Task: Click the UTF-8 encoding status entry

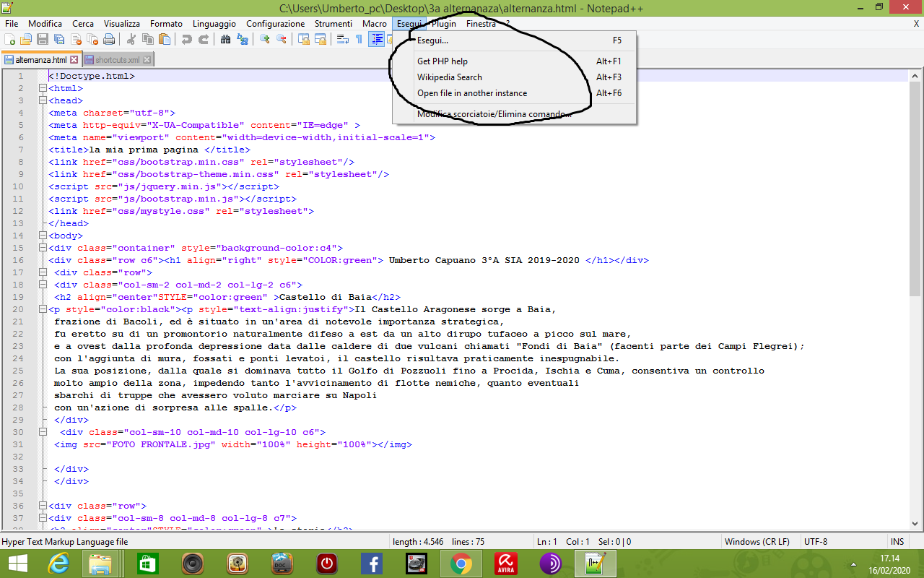Action: click(816, 541)
